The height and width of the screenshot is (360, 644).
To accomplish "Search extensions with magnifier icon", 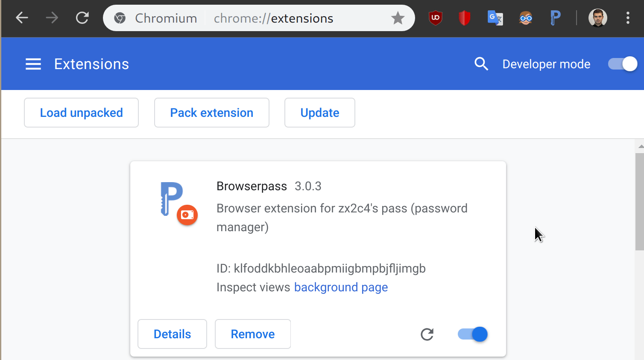I will [481, 64].
